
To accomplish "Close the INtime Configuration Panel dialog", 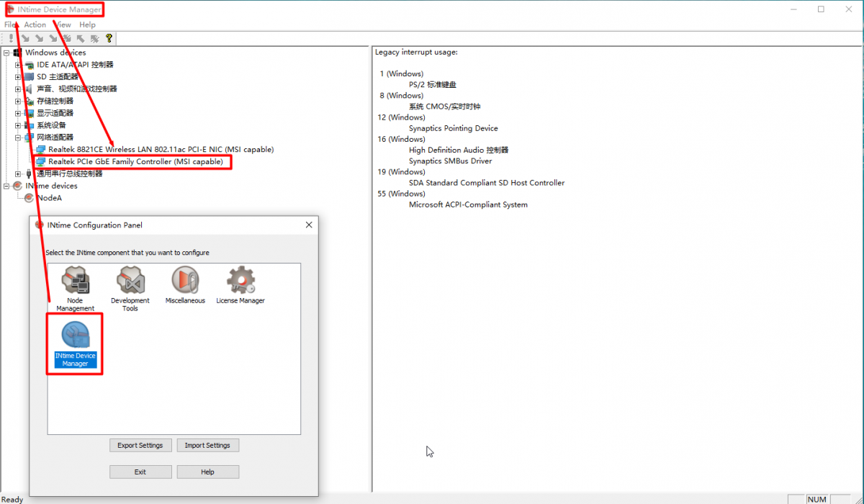I will tap(309, 225).
